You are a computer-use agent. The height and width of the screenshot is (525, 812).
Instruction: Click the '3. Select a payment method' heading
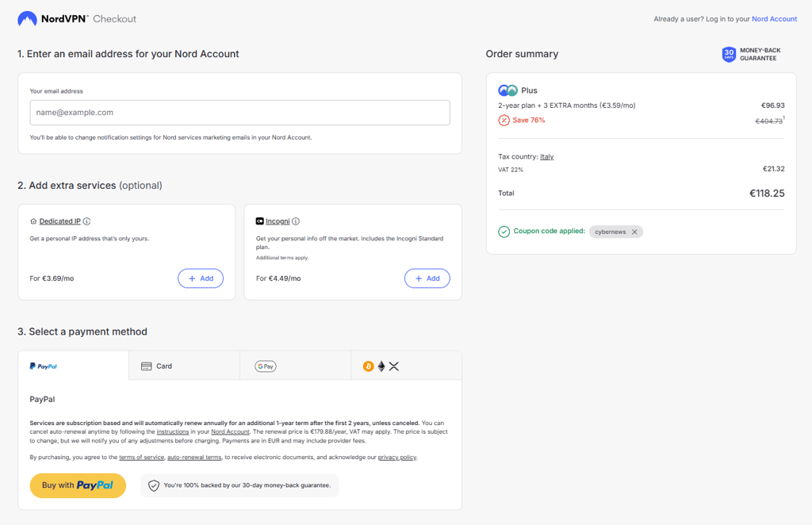(82, 331)
